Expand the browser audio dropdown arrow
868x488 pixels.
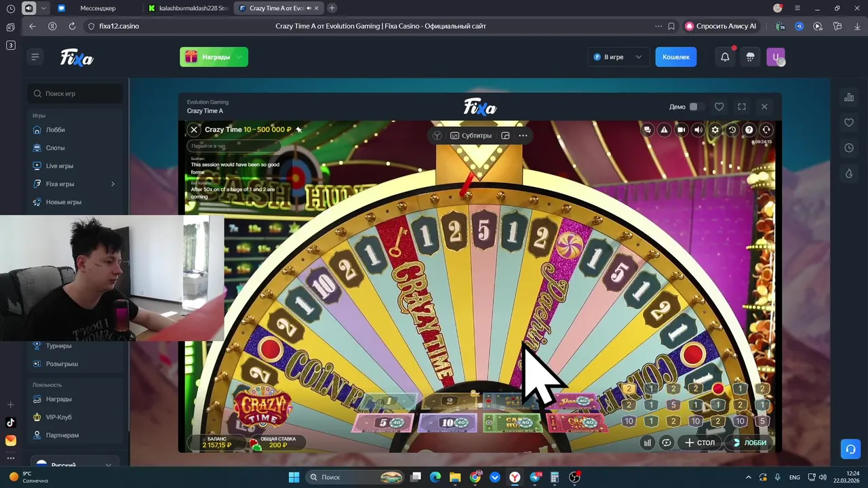[x=44, y=8]
